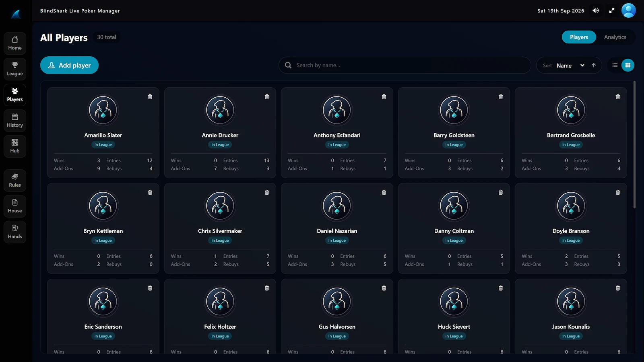Remove Anthony Esfandari via trash icon
The width and height of the screenshot is (644, 362).
(384, 97)
